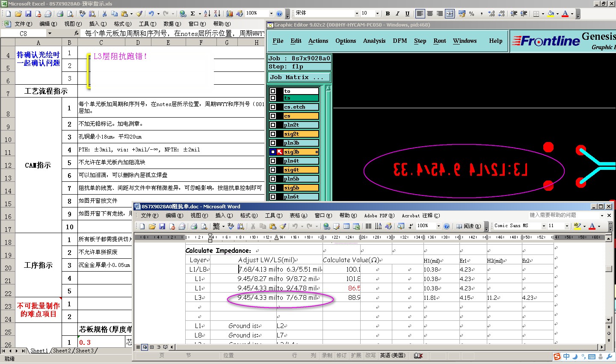Open Genesis DFM menu

coord(400,41)
